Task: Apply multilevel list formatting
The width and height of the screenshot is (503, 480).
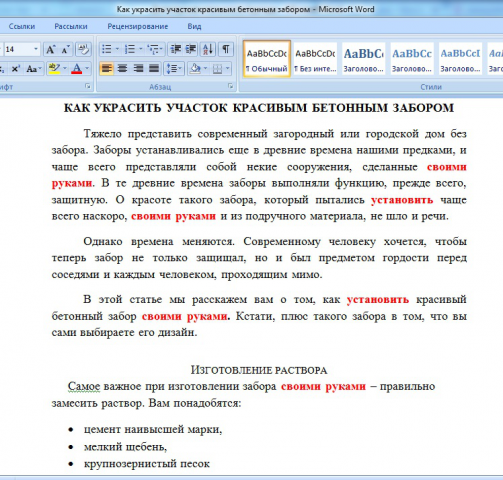Action: (152, 50)
